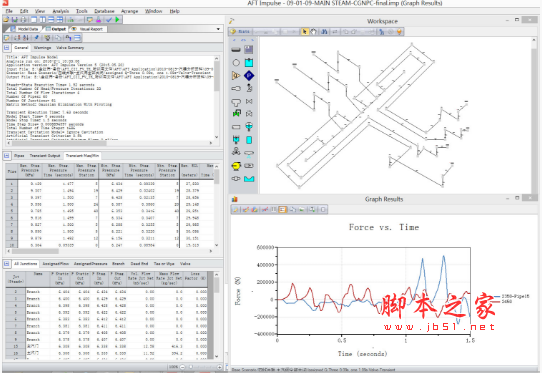Select the pointer arrow tool in Workspace
This screenshot has height=373, width=542.
[x=305, y=32]
